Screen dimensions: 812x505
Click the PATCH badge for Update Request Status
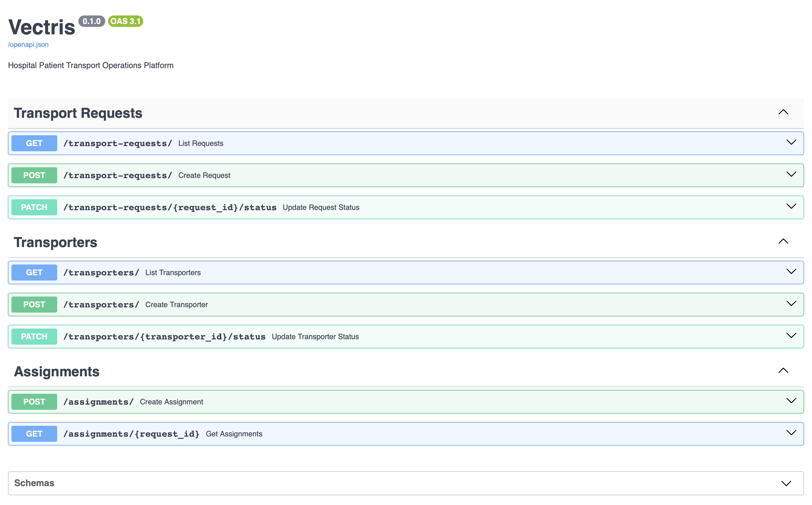34,207
